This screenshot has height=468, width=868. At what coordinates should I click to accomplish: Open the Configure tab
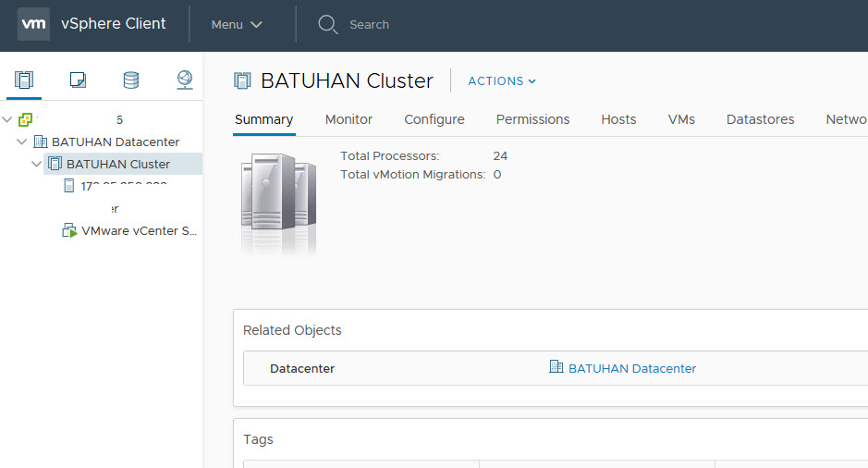pyautogui.click(x=434, y=119)
